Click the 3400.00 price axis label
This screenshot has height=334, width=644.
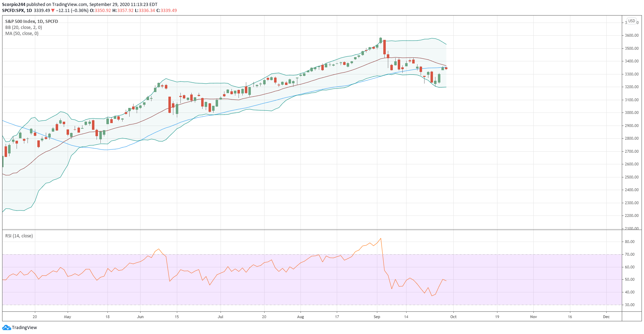(632, 61)
